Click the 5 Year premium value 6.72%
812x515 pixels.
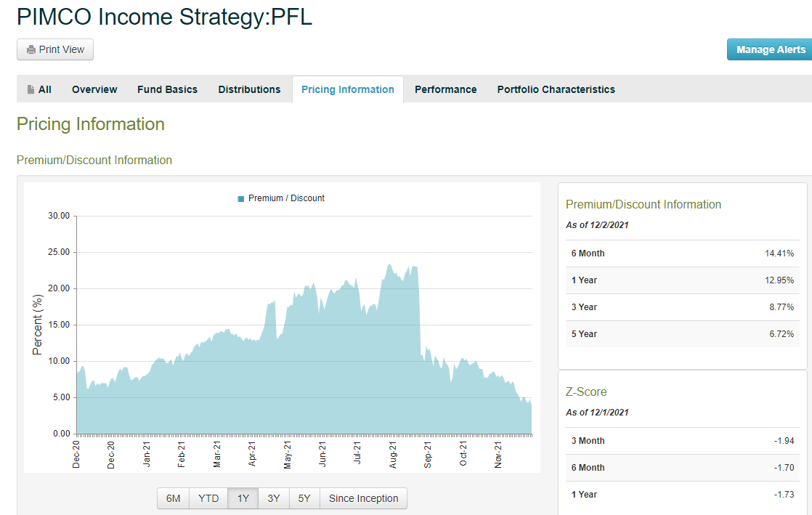point(781,334)
